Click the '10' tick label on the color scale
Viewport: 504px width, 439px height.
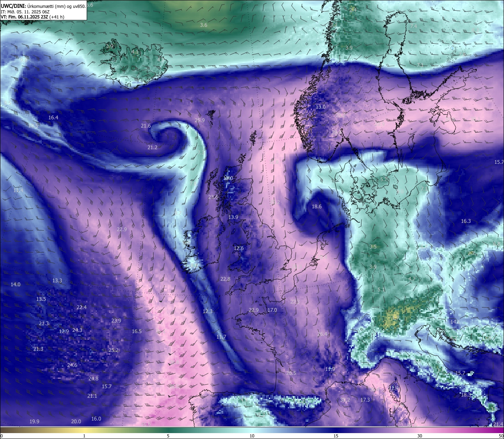(252, 436)
